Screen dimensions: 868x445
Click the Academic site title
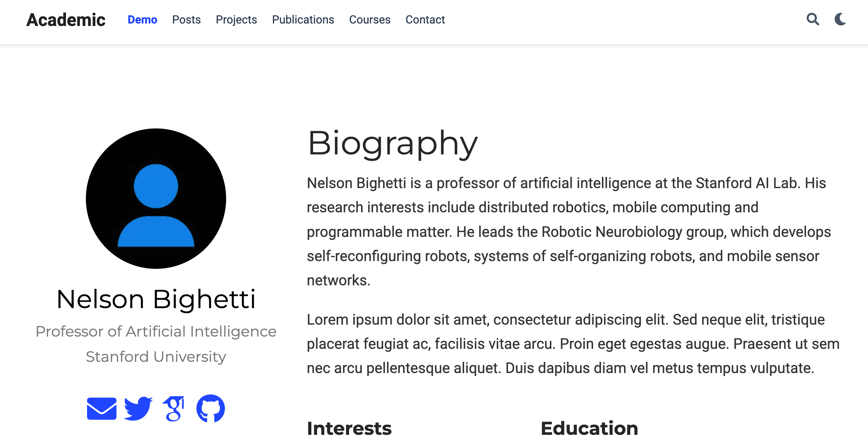tap(66, 20)
